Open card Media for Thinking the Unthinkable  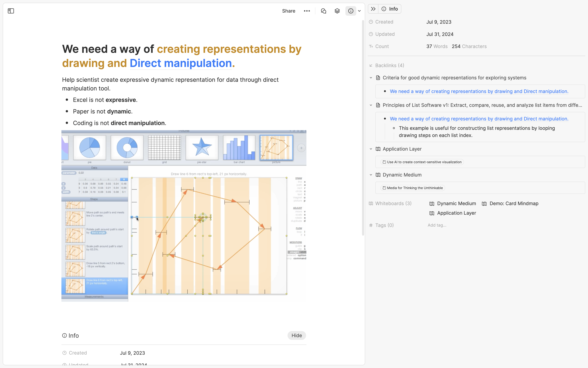[413, 188]
